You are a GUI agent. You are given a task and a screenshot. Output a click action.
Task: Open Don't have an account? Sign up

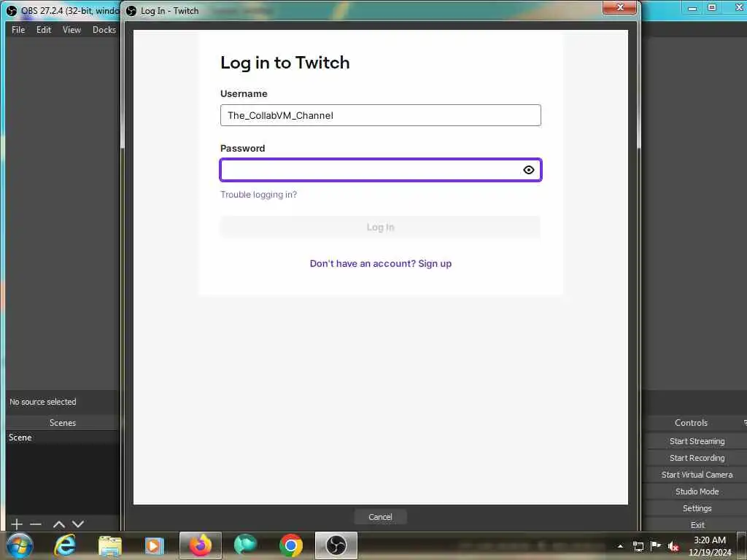coord(380,264)
